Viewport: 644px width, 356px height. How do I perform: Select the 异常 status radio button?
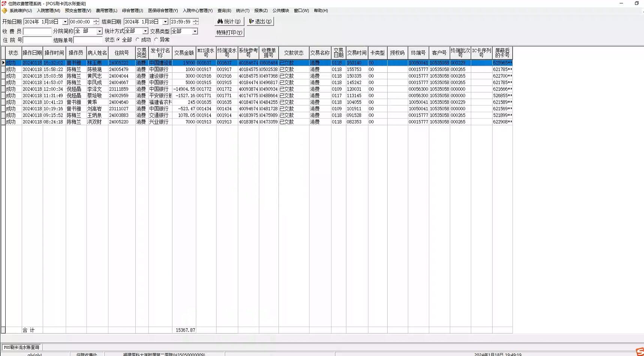(x=156, y=40)
